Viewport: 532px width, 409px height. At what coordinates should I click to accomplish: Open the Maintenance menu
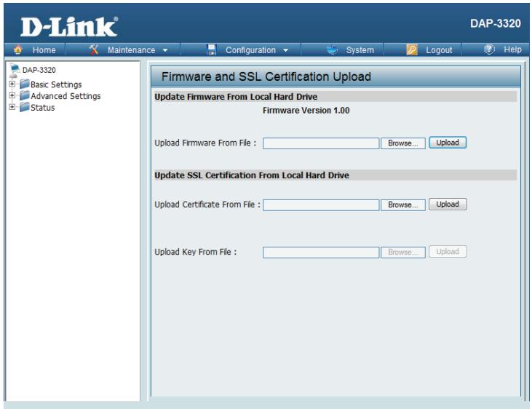point(131,50)
